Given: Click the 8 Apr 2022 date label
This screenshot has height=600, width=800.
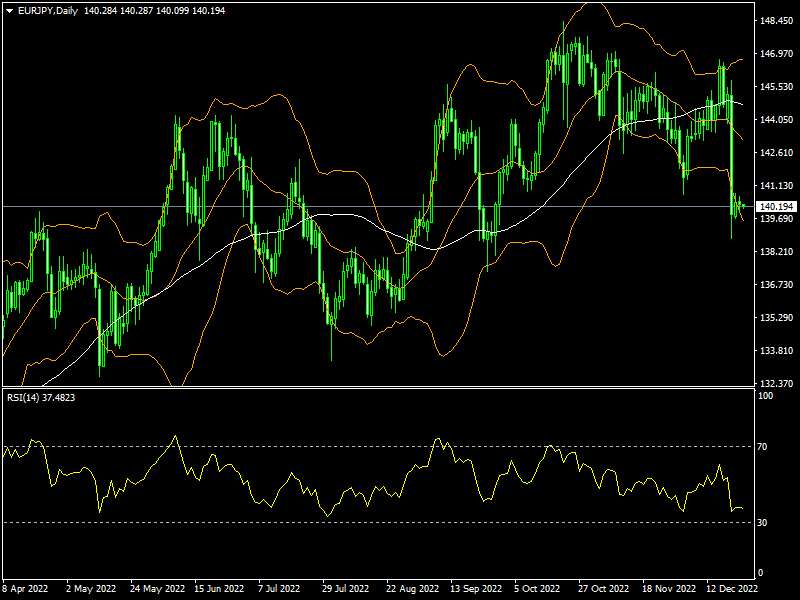Looking at the screenshot, I should [x=26, y=588].
